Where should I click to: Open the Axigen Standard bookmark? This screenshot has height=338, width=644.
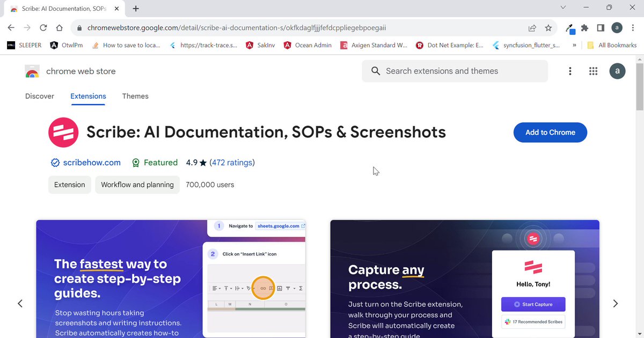click(374, 45)
